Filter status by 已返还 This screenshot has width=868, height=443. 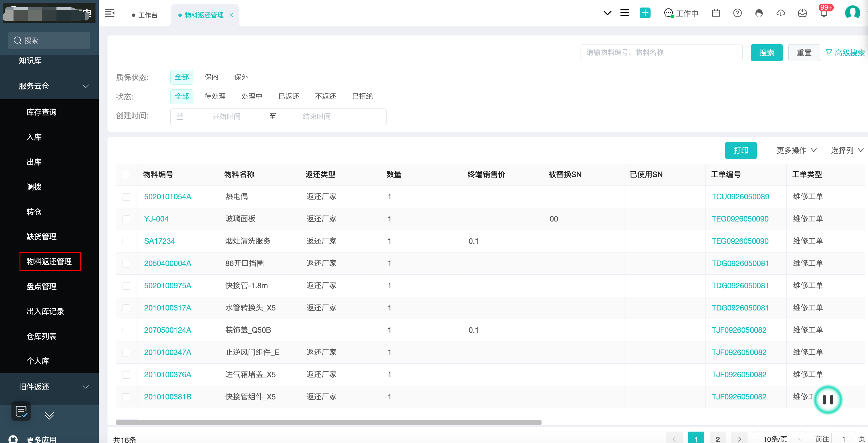point(289,96)
